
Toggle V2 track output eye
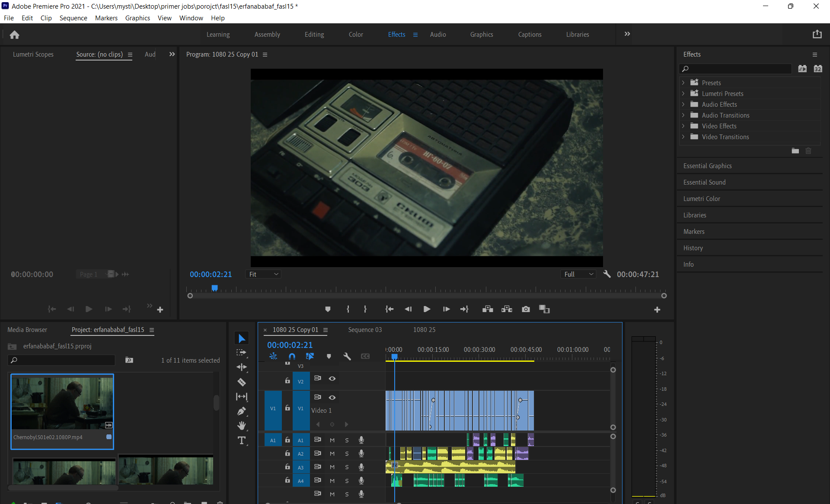[332, 379]
